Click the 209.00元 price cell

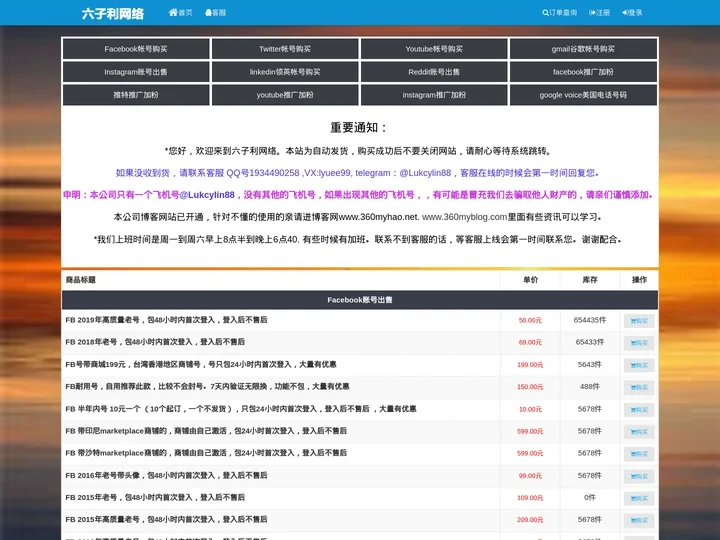pyautogui.click(x=530, y=520)
